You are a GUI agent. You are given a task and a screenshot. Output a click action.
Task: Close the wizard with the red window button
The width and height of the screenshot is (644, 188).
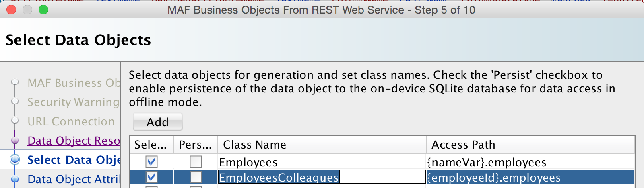click(11, 10)
